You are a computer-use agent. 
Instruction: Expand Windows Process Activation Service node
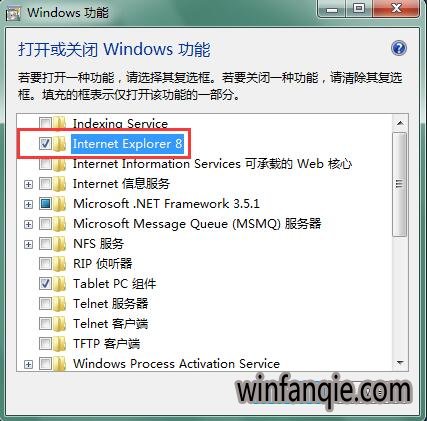29,364
